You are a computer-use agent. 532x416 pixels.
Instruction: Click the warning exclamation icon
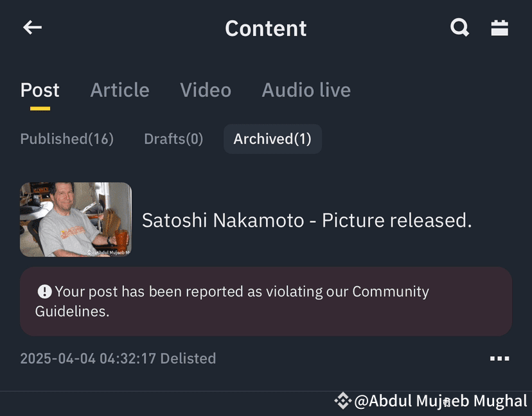click(x=44, y=291)
